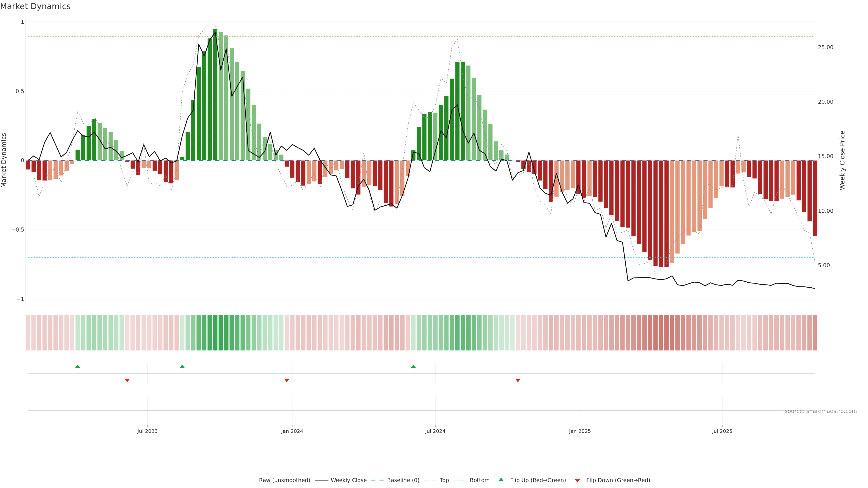
Task: Click the Jul 2023 axis label
Action: click(x=147, y=431)
